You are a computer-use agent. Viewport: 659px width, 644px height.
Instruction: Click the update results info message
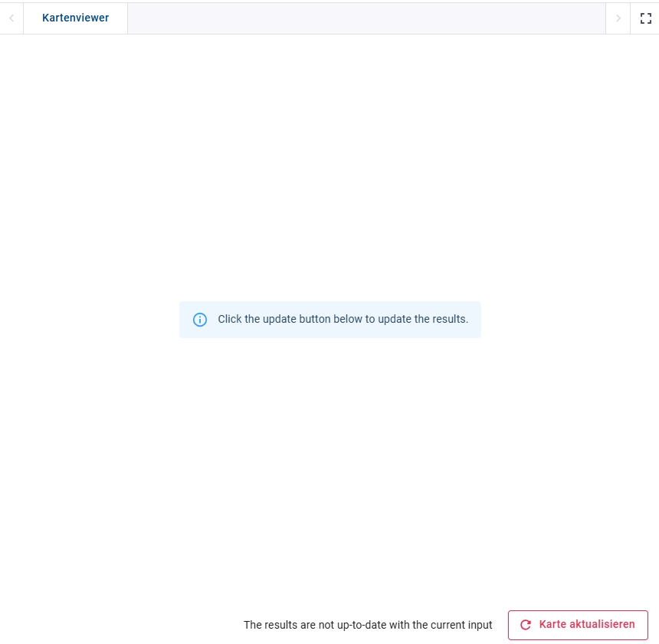pos(343,319)
